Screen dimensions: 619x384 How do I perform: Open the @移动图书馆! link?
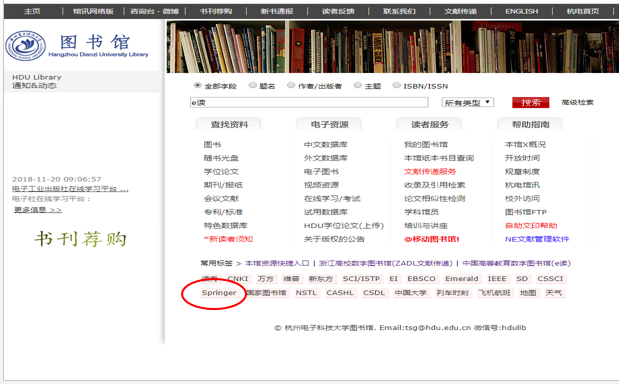[432, 239]
